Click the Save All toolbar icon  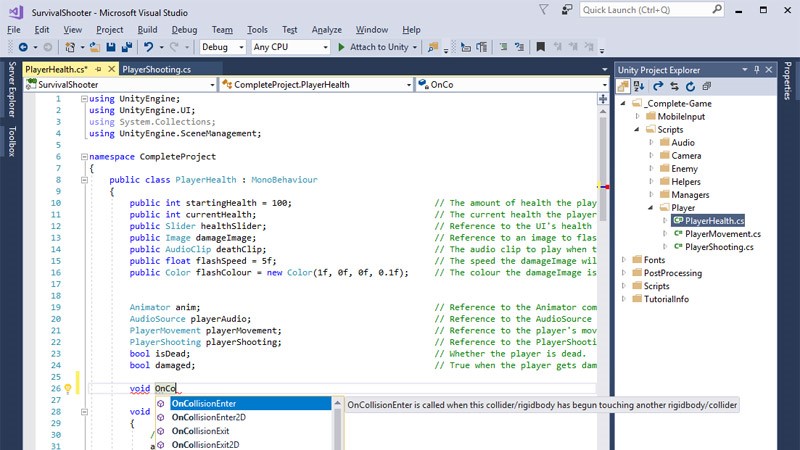(x=127, y=47)
